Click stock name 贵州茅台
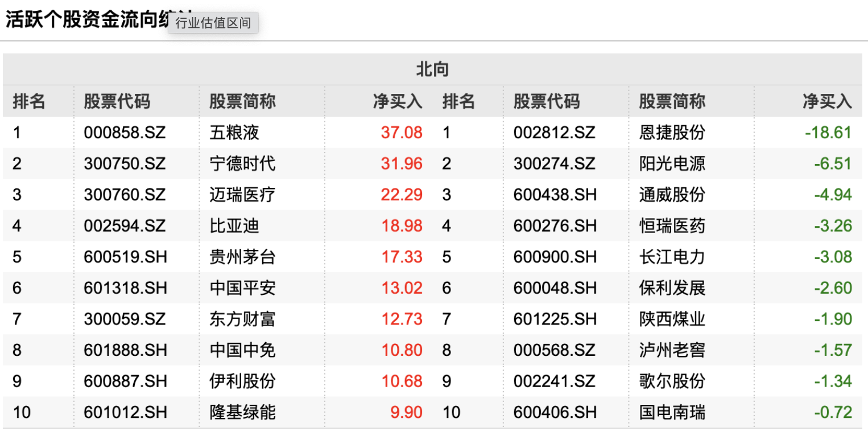 coord(242,257)
